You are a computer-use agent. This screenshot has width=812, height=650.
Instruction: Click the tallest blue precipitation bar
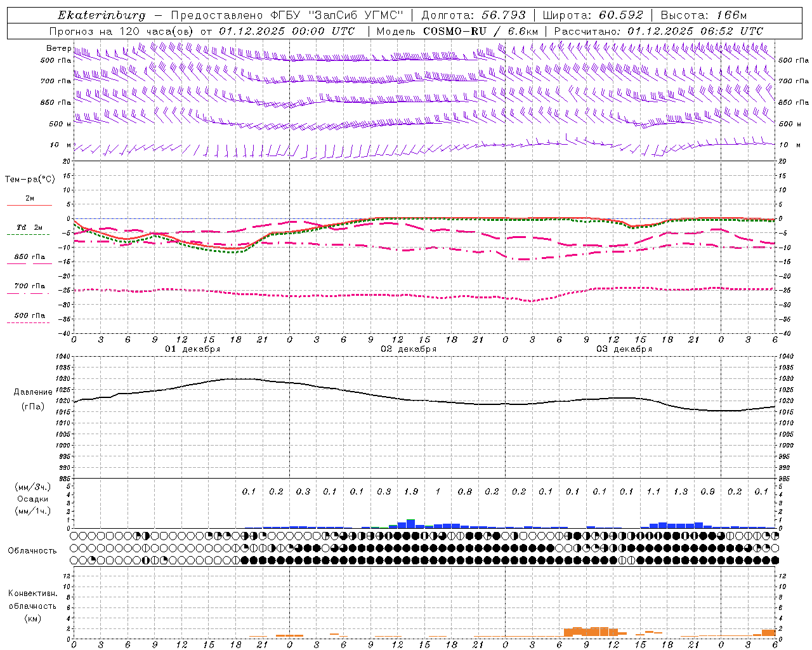411,524
